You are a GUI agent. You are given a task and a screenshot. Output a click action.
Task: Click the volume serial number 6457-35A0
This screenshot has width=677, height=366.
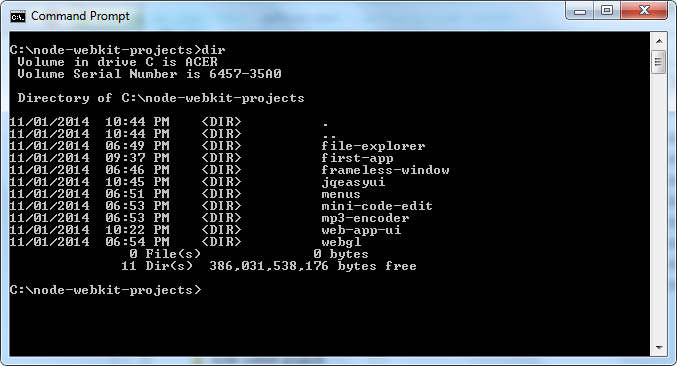[x=245, y=74]
